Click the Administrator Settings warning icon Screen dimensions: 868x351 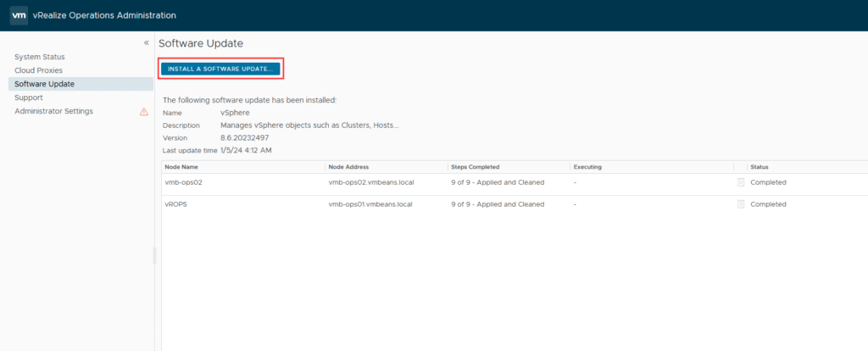(x=144, y=111)
